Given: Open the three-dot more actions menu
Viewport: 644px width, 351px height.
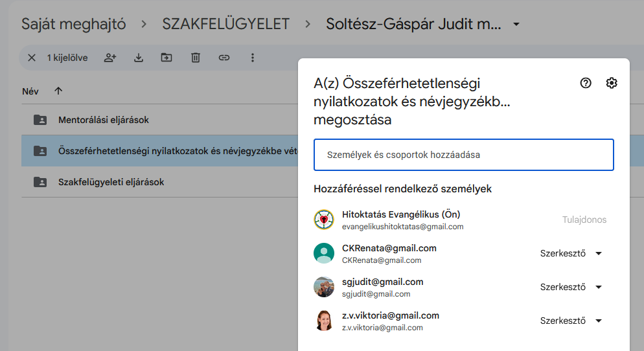Looking at the screenshot, I should 253,58.
